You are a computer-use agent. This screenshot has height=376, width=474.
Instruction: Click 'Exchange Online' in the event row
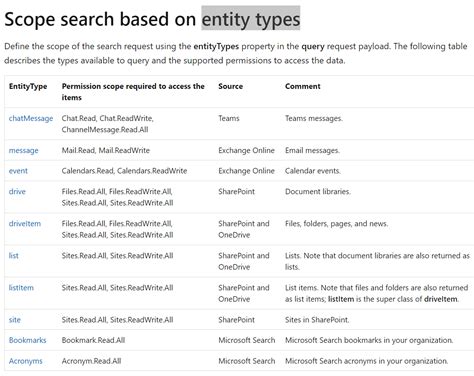click(246, 171)
